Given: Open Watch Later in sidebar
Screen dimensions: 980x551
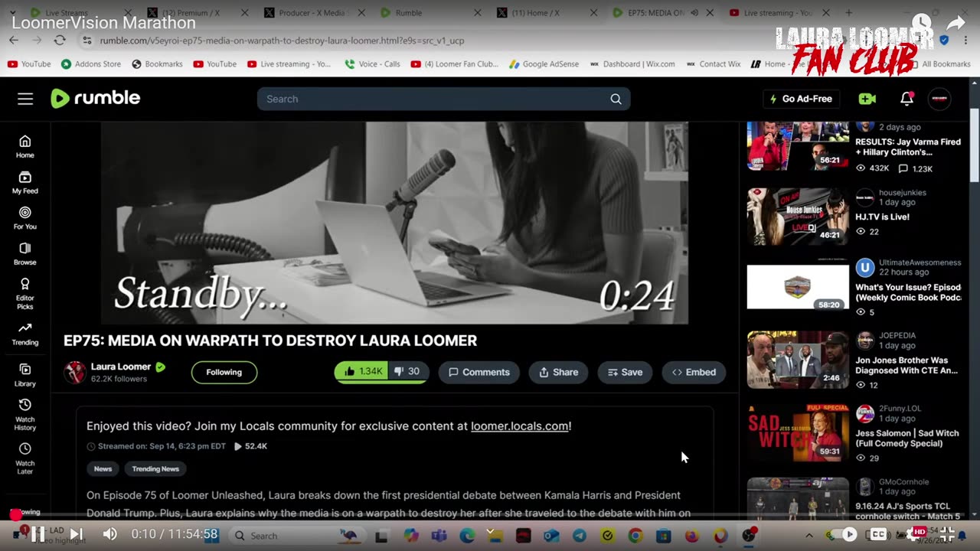Looking at the screenshot, I should 25,458.
